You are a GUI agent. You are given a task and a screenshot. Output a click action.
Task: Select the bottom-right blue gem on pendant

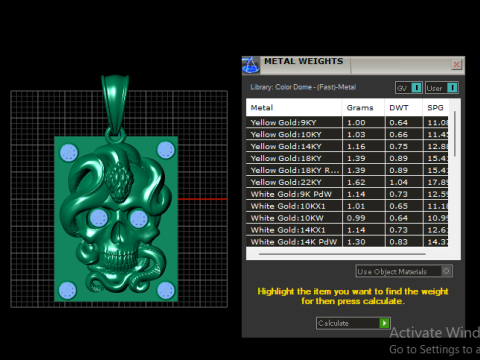[x=166, y=290]
